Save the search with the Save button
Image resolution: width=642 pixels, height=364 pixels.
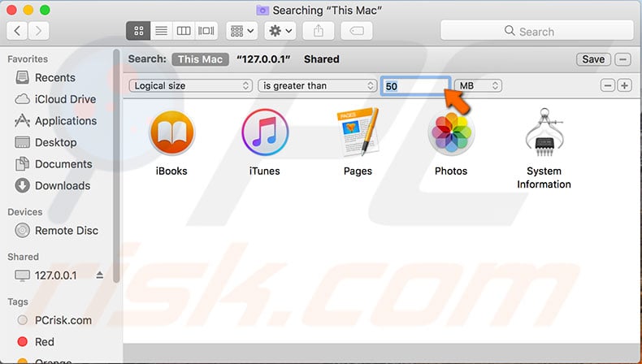pyautogui.click(x=593, y=59)
